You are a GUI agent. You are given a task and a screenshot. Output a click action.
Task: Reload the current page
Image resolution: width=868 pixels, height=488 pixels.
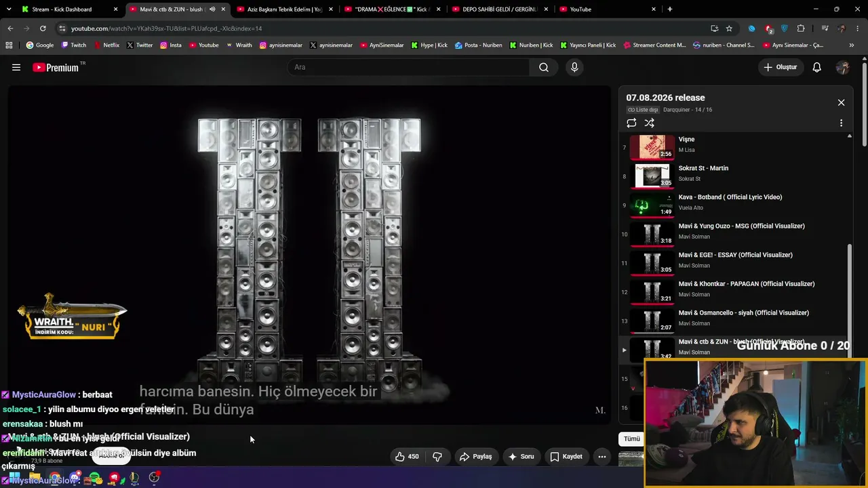point(43,28)
